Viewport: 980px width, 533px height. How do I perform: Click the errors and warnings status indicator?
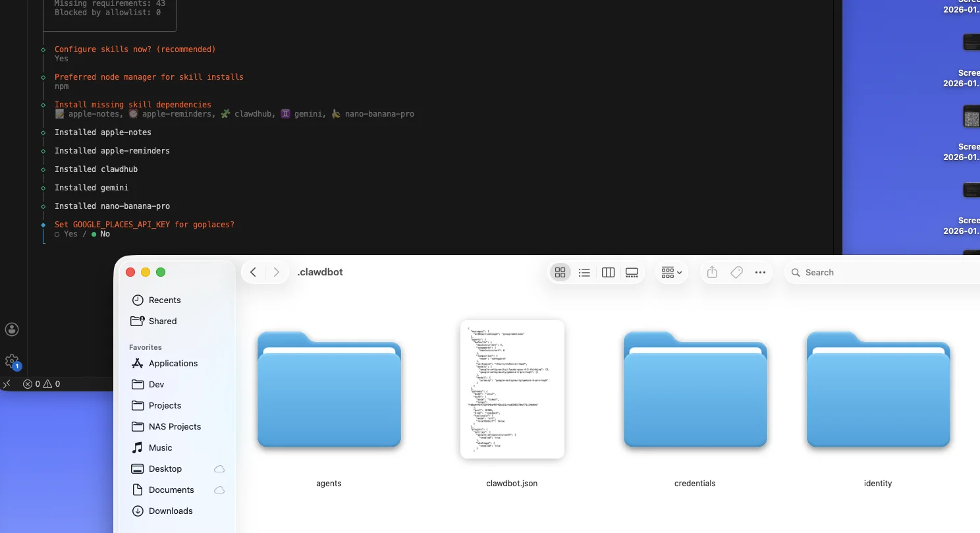click(41, 383)
